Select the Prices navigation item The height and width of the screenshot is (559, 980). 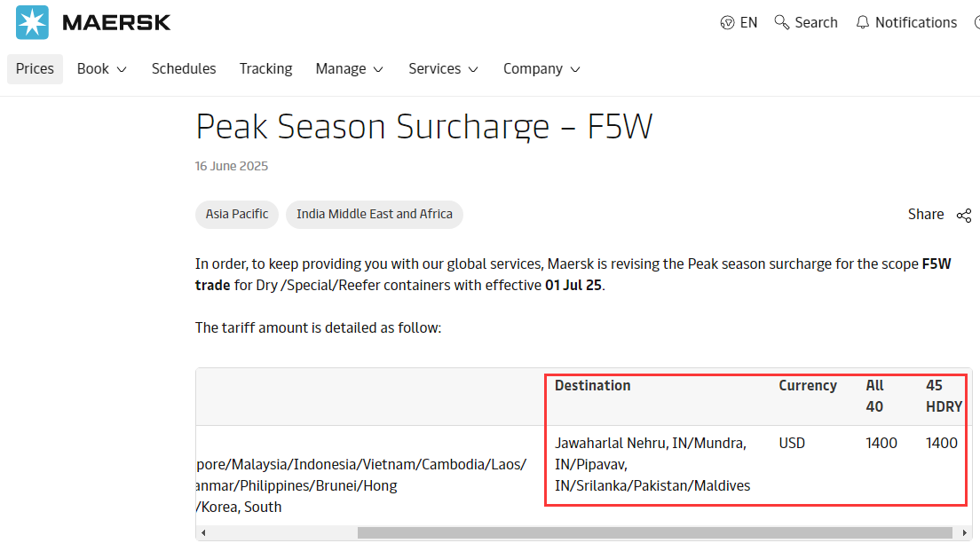[35, 69]
